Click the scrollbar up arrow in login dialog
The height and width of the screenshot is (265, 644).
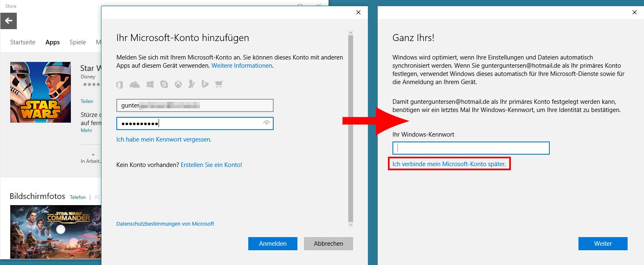click(x=350, y=32)
